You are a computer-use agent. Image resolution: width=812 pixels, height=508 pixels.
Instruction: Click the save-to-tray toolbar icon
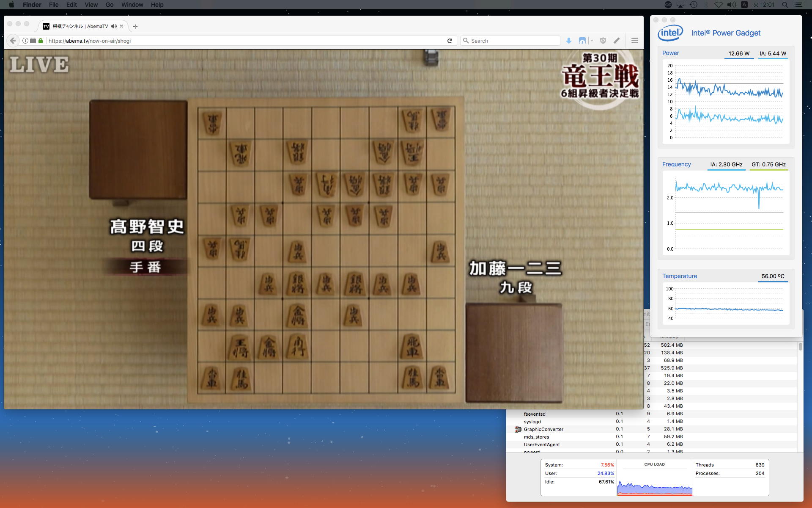click(582, 41)
